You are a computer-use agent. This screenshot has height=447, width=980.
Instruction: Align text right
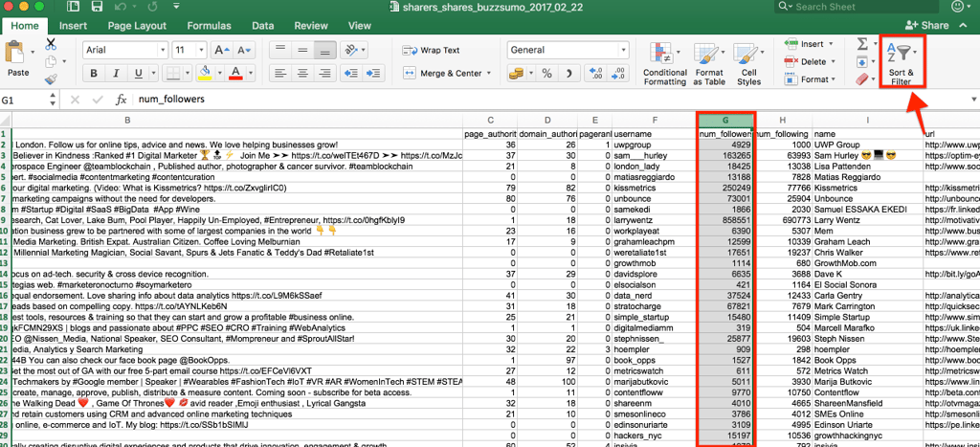(324, 73)
